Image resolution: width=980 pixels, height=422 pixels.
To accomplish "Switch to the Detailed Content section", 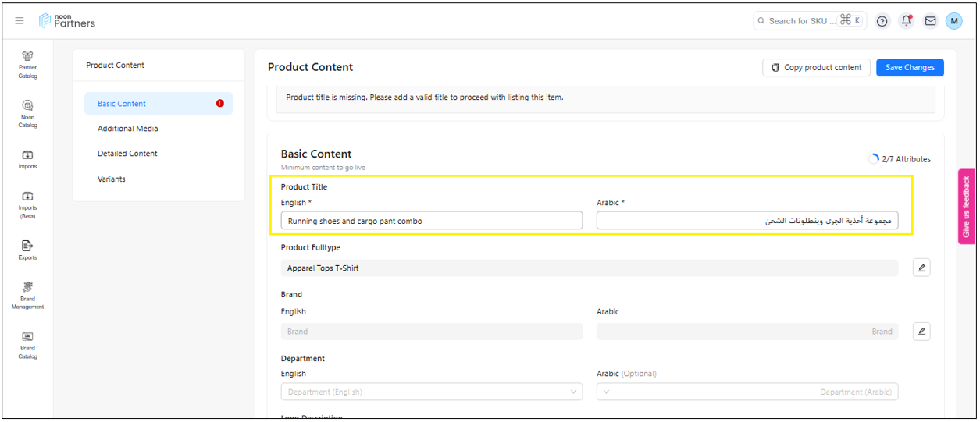I will [x=127, y=154].
